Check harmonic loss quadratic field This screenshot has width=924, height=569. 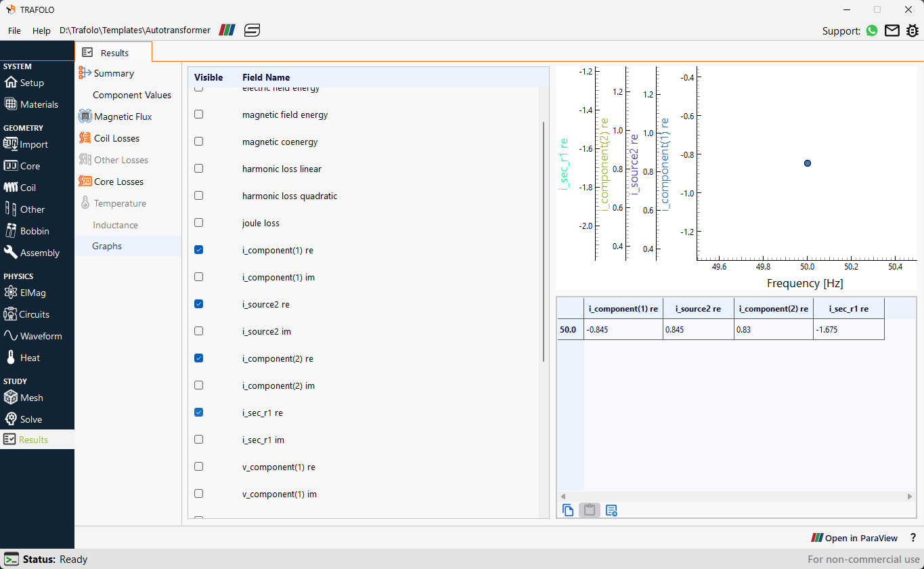coord(199,196)
